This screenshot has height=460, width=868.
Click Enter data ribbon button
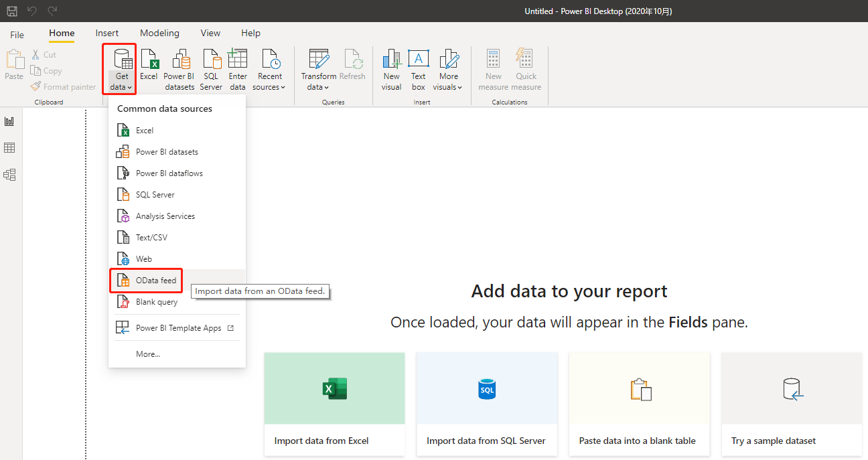coord(238,70)
